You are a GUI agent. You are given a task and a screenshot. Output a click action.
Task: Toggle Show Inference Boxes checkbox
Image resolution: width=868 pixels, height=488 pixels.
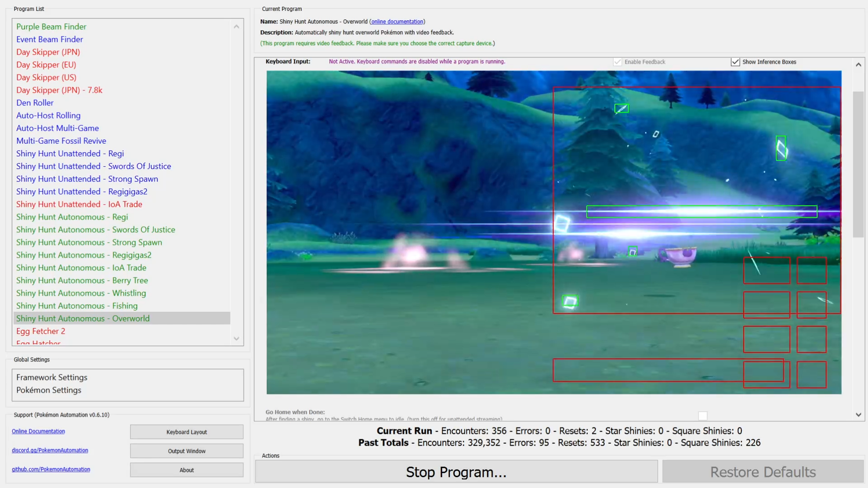click(735, 62)
